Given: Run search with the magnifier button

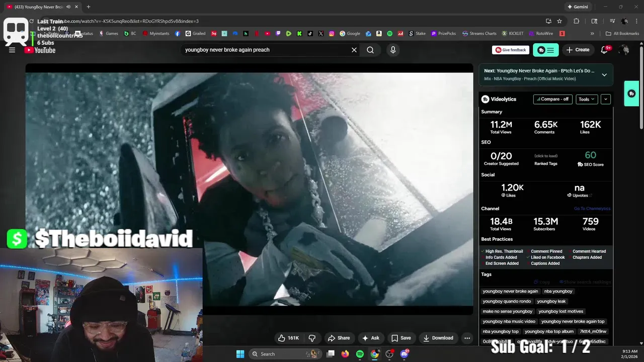Looking at the screenshot, I should click(370, 50).
